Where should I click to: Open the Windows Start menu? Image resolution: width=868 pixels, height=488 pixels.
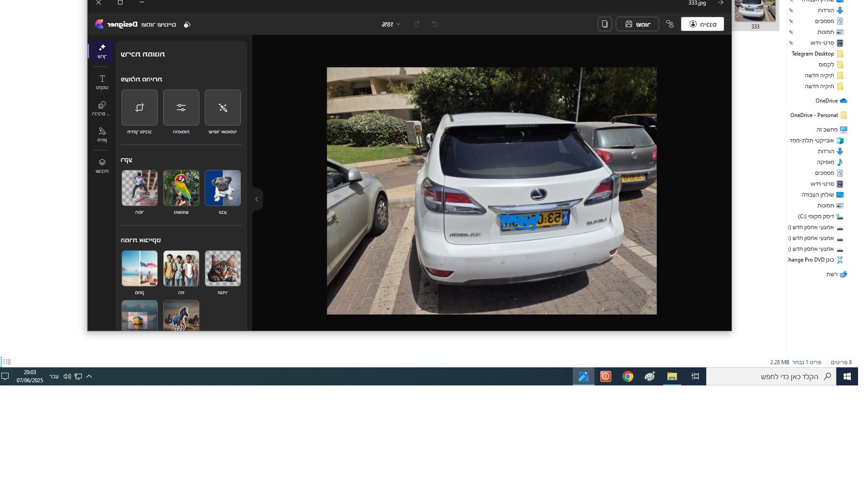click(x=847, y=376)
